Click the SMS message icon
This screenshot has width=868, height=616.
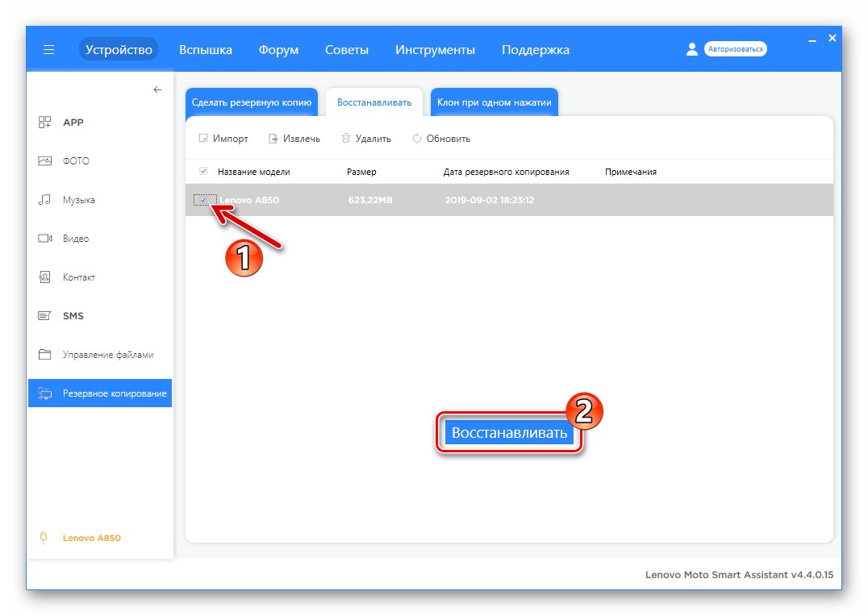tap(45, 316)
